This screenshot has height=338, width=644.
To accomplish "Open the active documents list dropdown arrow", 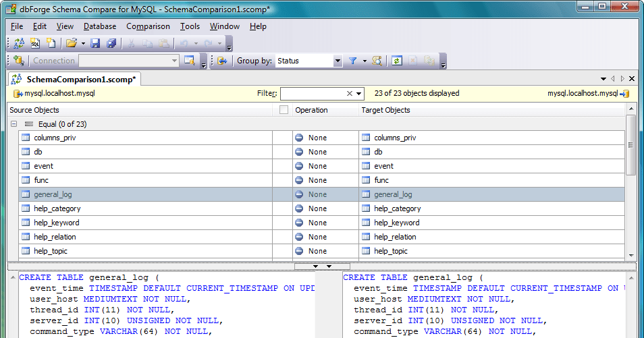I will click(603, 78).
